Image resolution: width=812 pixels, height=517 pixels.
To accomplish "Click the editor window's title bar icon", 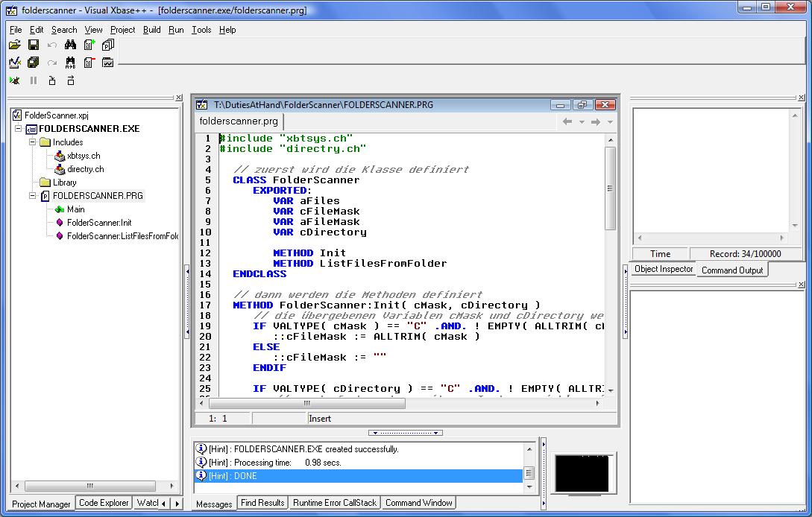I will point(201,104).
